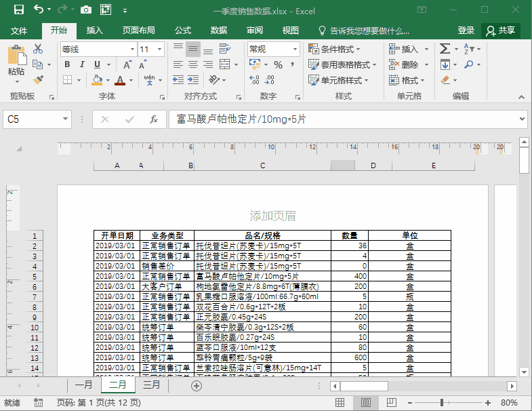Click the 共享 share button
This screenshot has width=532, height=411.
tap(501, 31)
